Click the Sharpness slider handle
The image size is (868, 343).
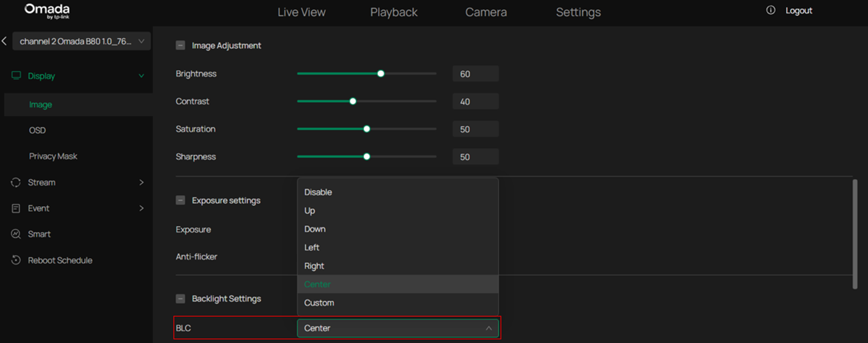pyautogui.click(x=367, y=157)
